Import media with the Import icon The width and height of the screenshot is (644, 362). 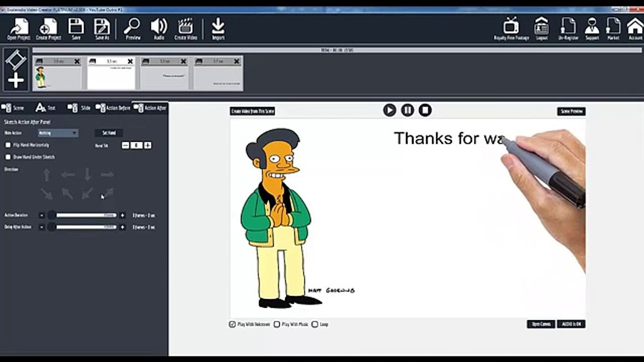[x=218, y=29]
